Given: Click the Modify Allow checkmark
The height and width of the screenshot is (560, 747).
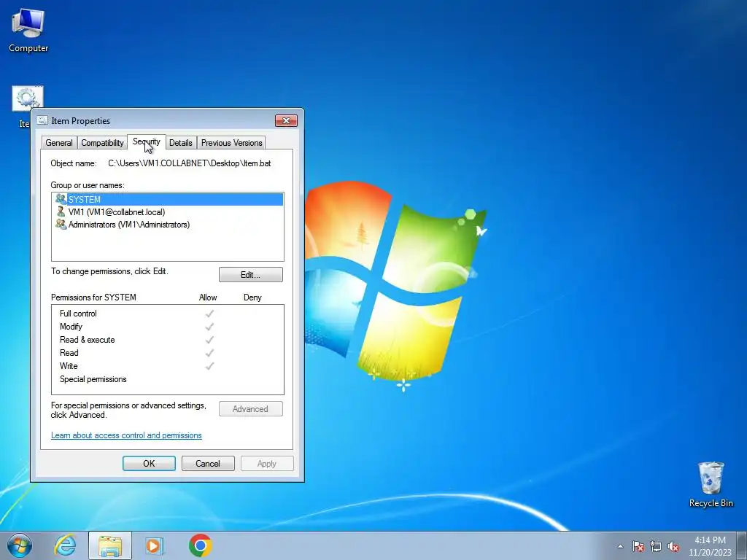Looking at the screenshot, I should coord(209,327).
